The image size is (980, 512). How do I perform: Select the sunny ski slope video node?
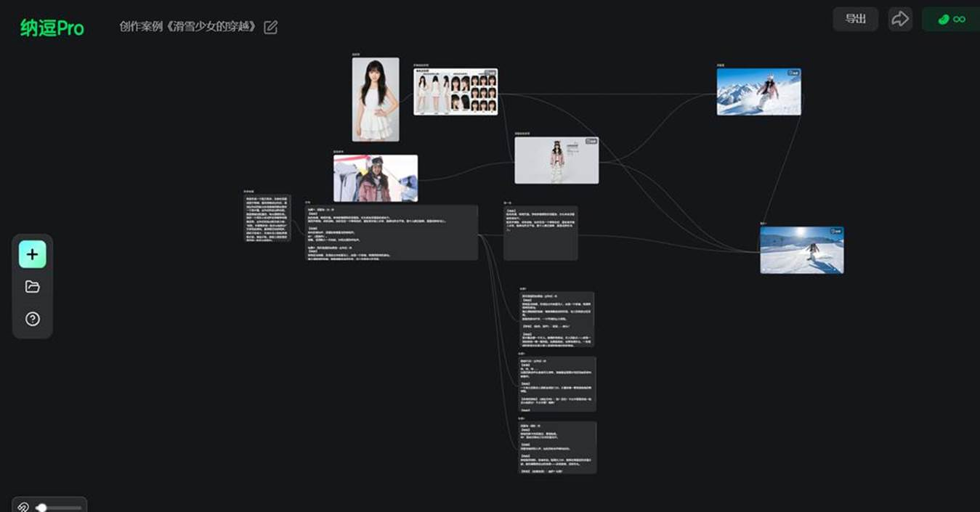[802, 250]
